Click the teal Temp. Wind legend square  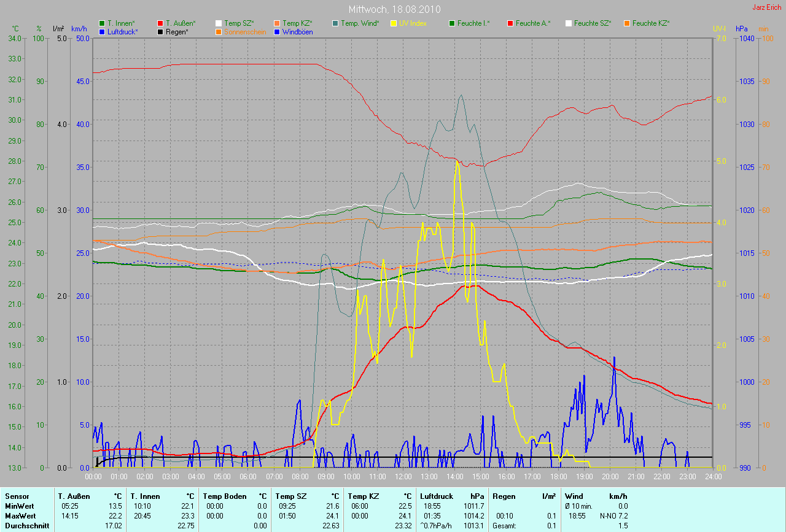[335, 23]
